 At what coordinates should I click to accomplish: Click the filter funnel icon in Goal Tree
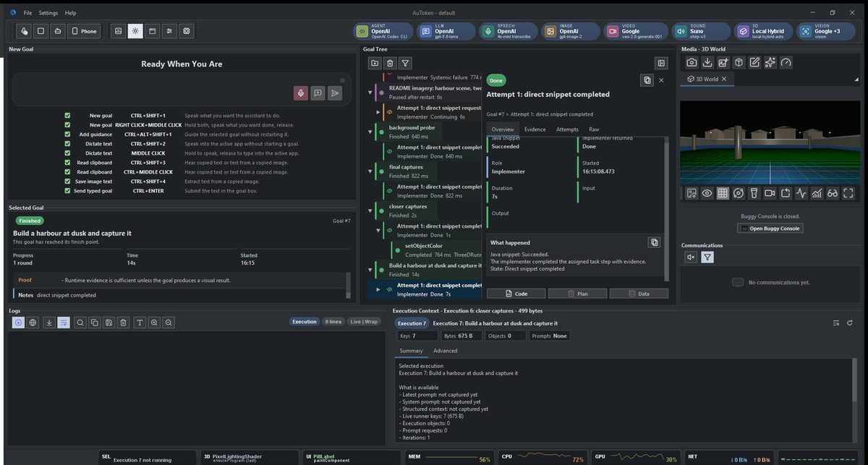pyautogui.click(x=407, y=64)
